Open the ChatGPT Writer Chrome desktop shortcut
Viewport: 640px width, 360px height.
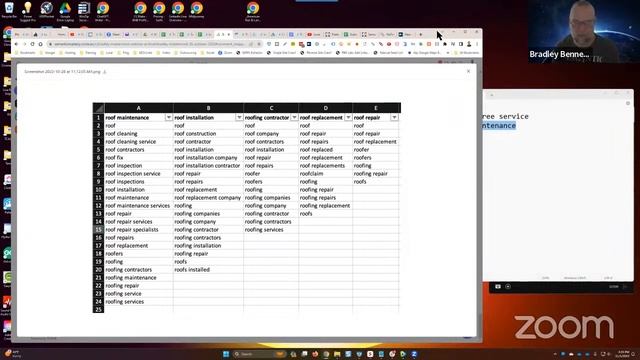point(103,11)
